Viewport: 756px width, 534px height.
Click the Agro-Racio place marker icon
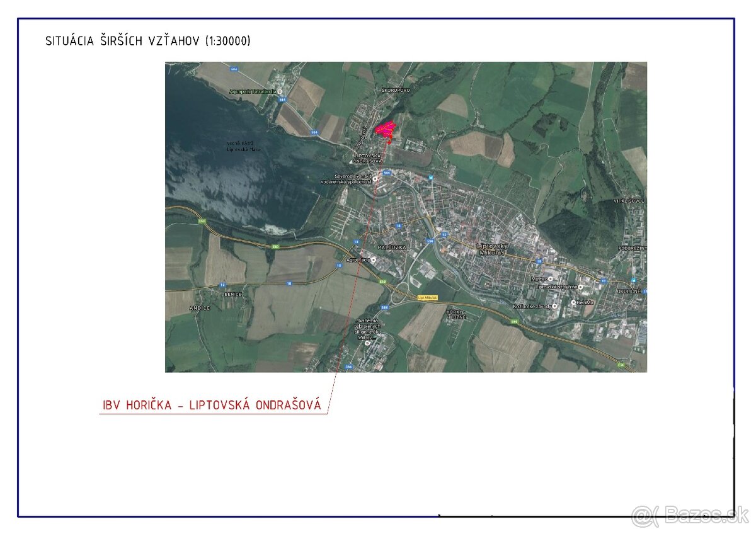click(x=374, y=259)
